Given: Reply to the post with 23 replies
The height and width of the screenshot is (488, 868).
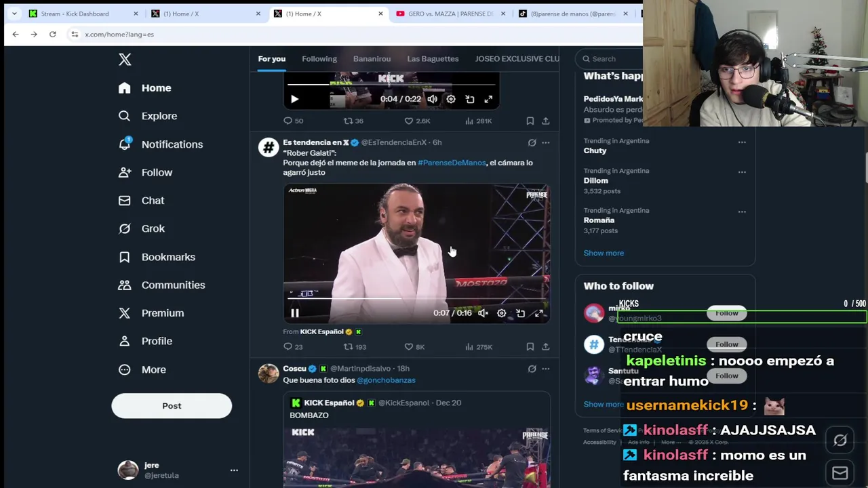Looking at the screenshot, I should (x=293, y=346).
